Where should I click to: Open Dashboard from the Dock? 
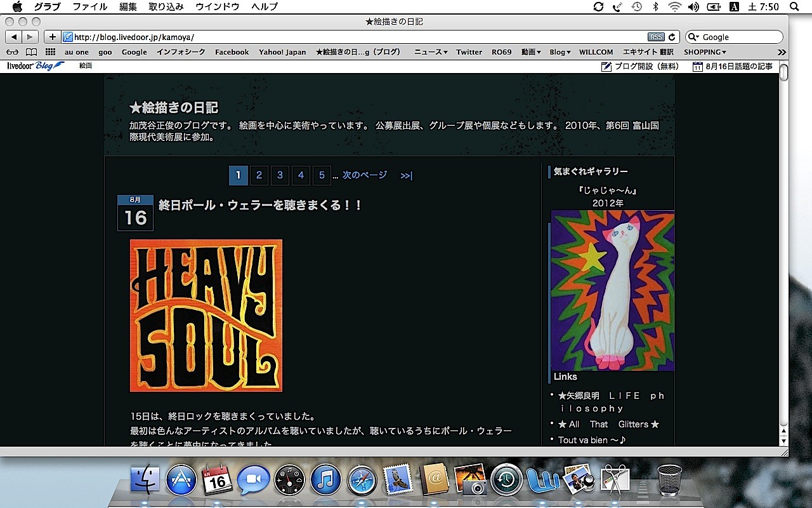pos(290,480)
